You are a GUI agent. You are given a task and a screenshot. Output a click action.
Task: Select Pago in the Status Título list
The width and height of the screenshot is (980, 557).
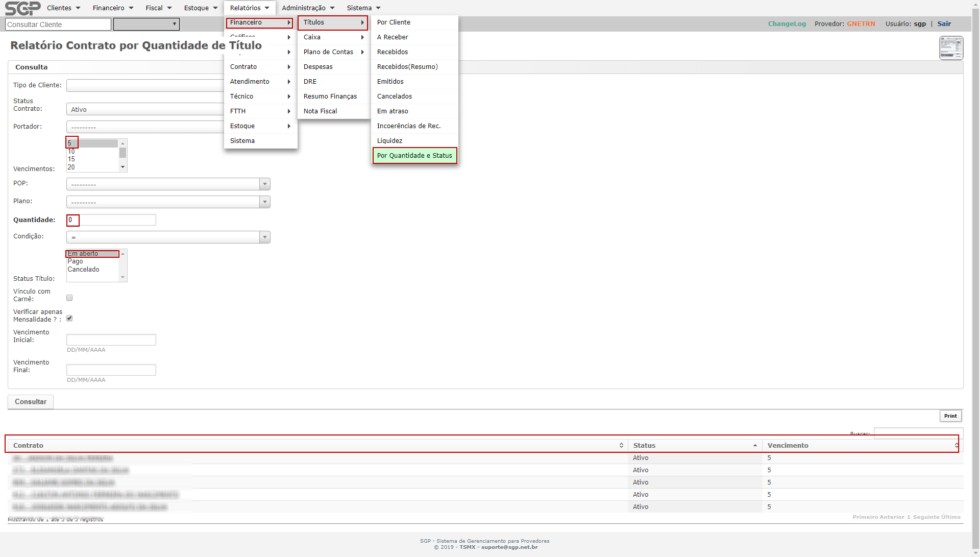tap(76, 261)
